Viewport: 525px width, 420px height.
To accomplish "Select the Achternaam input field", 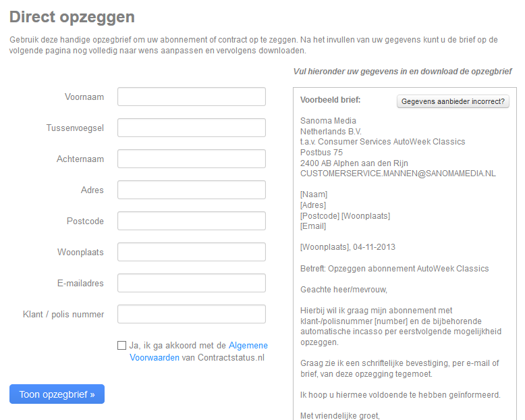I will coord(192,159).
